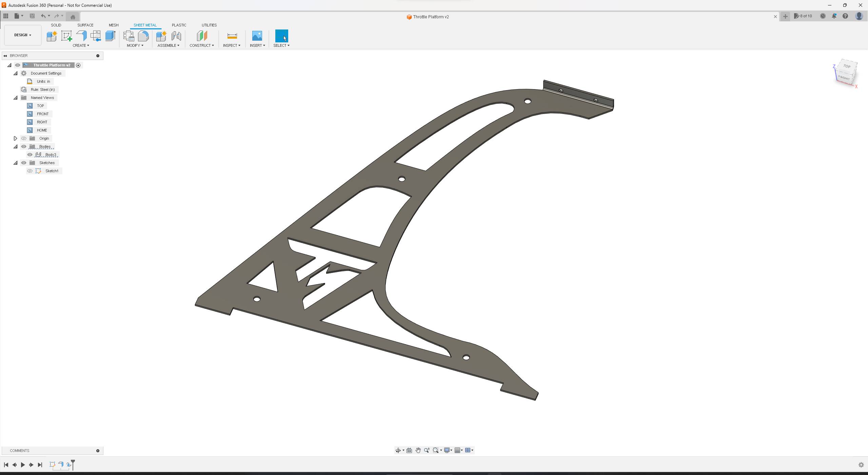Select the FRONT named view
The width and height of the screenshot is (868, 475).
[x=43, y=114]
